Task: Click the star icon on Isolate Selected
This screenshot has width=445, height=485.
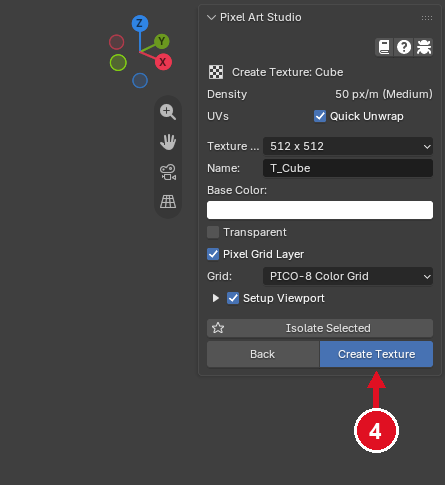Action: point(218,328)
